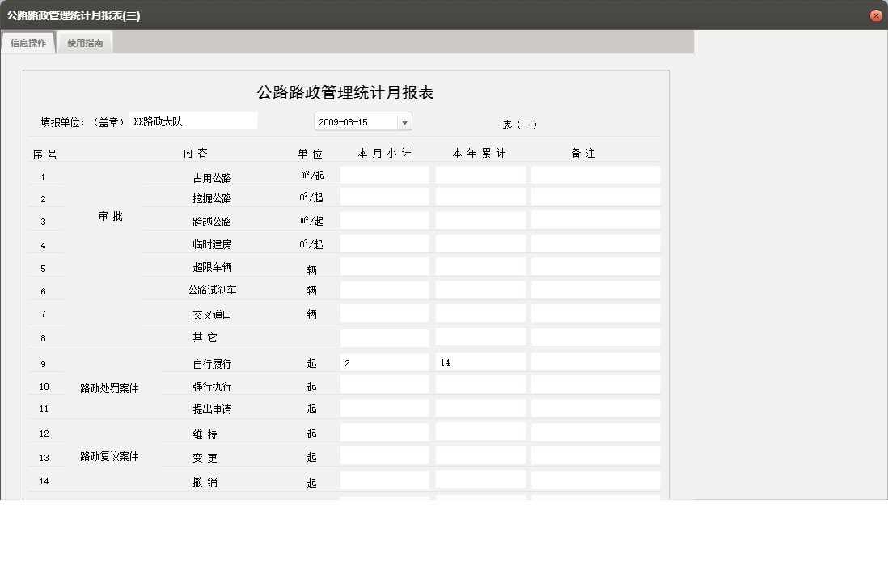Click the 本年累计 field for 超限车辆
888x588 pixels.
pos(480,265)
